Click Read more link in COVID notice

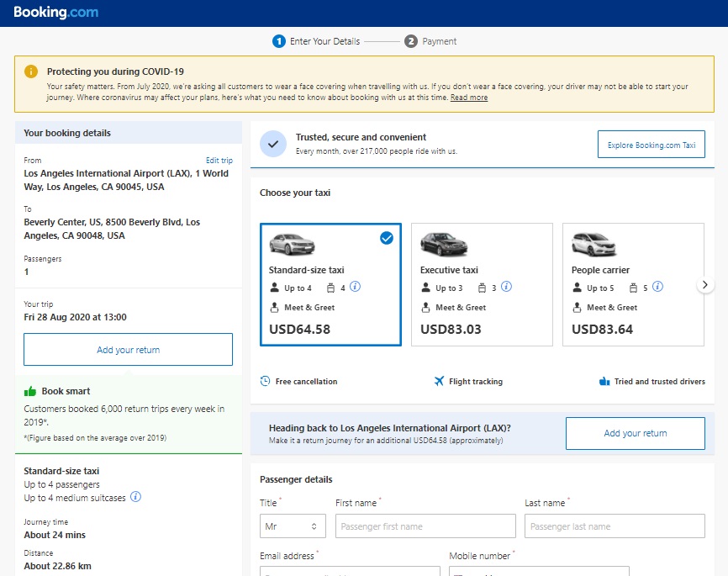click(x=469, y=98)
